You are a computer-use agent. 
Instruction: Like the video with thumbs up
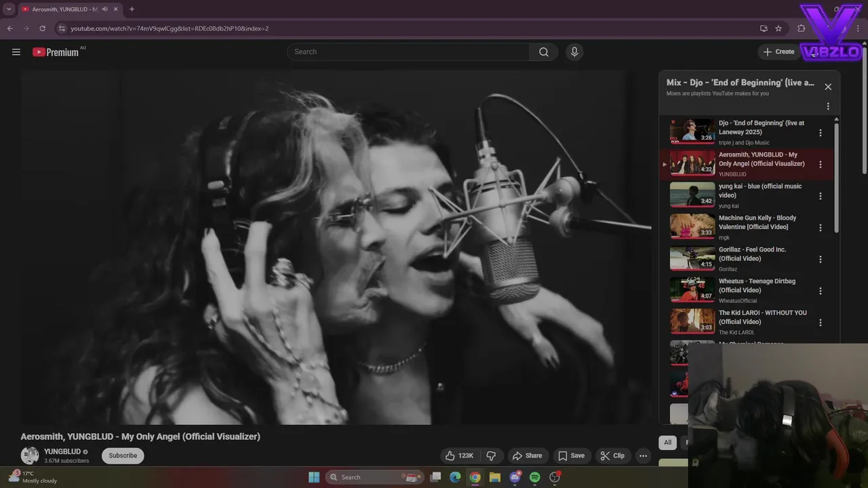tap(458, 455)
